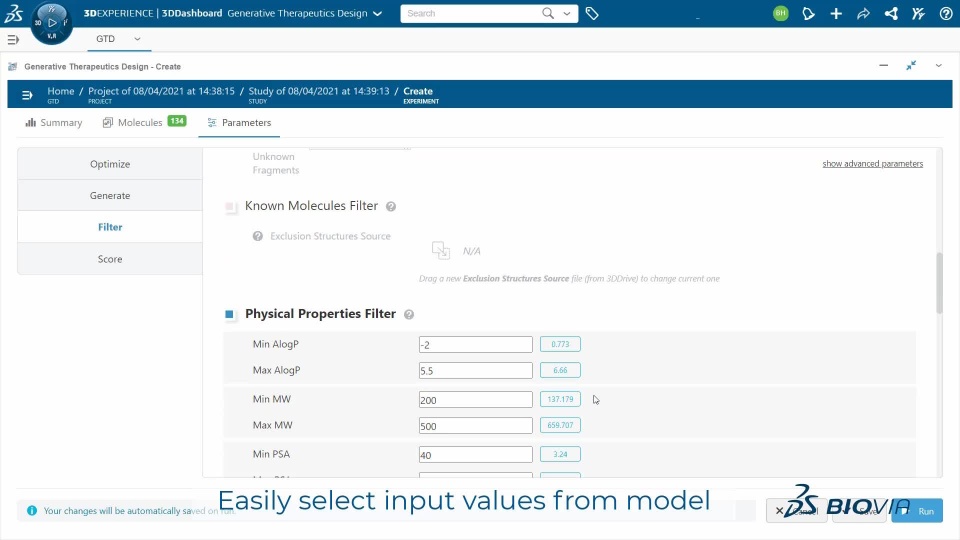Click the Min MW input field
The height and width of the screenshot is (540, 960).
point(475,400)
